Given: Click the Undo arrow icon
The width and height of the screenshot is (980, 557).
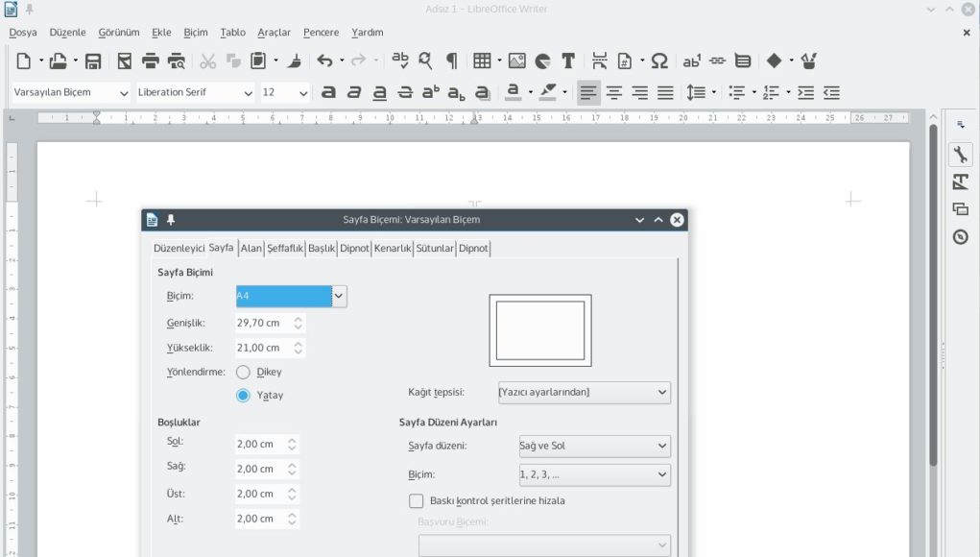Looking at the screenshot, I should (324, 61).
